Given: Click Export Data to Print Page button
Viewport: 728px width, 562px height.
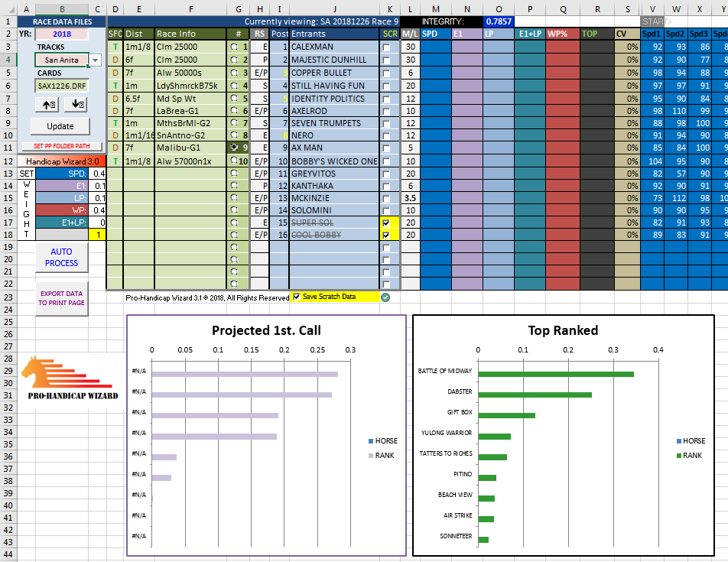Looking at the screenshot, I should pos(61,297).
